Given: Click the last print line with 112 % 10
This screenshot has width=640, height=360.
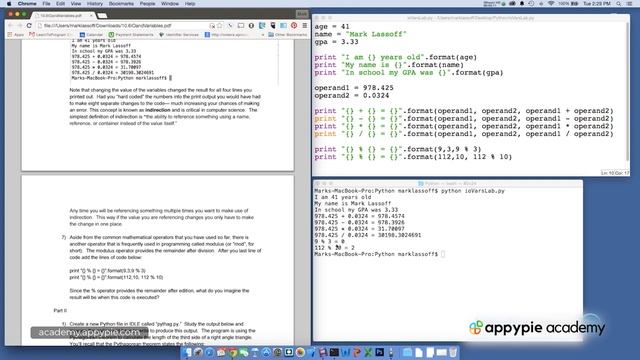Looking at the screenshot, I should 413,157.
